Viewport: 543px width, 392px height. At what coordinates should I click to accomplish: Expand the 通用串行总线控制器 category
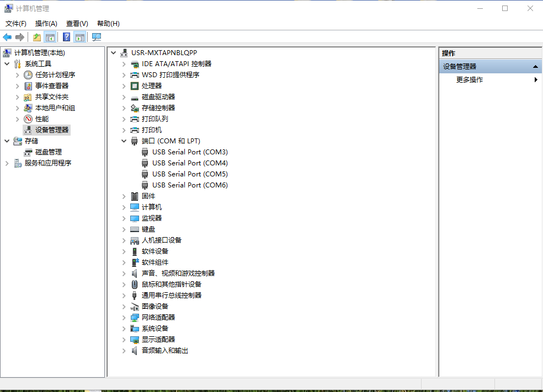124,296
